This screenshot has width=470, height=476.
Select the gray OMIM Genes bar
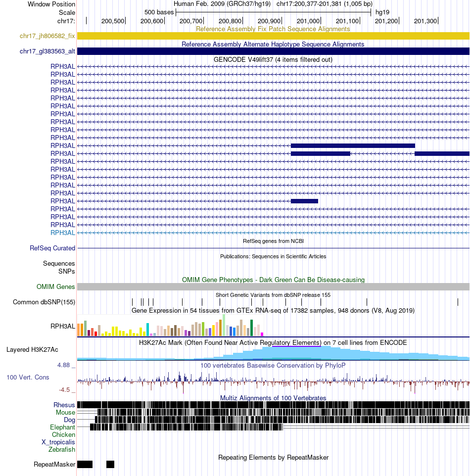[273, 286]
